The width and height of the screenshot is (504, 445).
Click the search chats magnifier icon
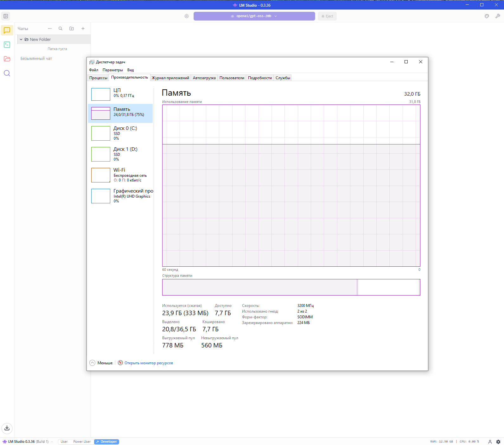[61, 29]
